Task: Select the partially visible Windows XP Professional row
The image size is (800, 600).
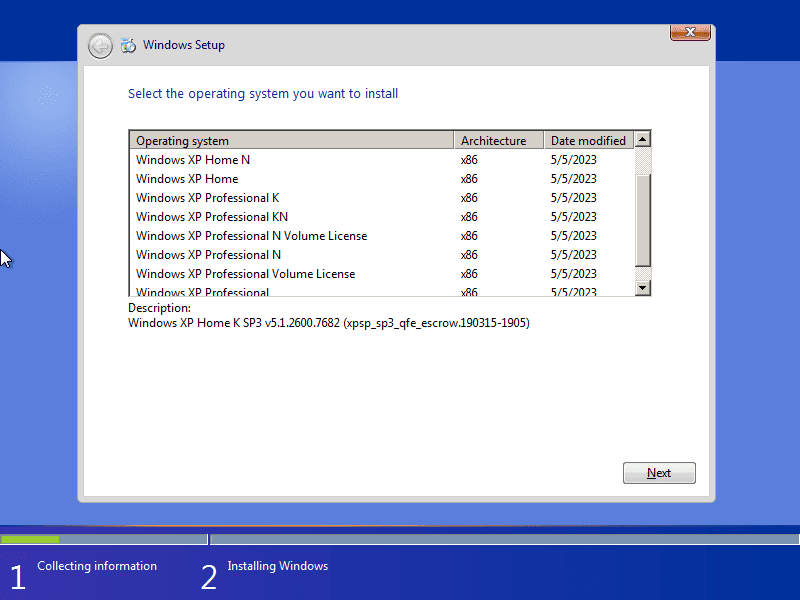Action: point(382,290)
